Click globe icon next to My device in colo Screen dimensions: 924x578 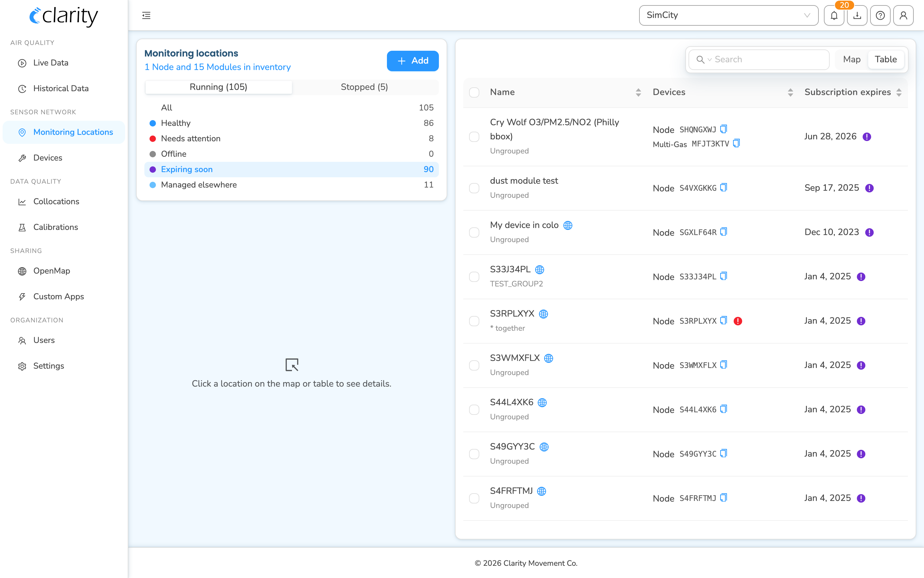[568, 225]
